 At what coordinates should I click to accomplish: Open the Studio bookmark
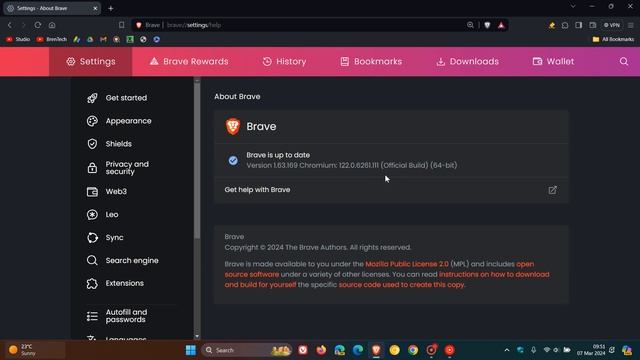pos(18,39)
